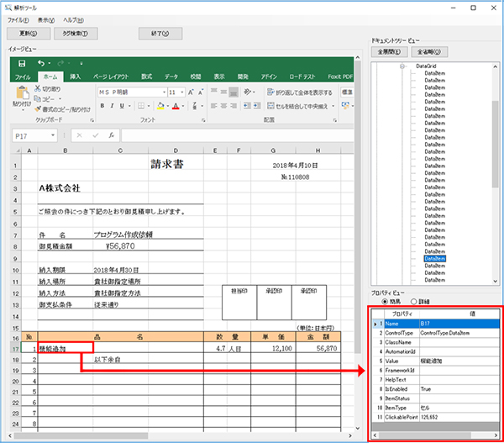This screenshot has width=504, height=443.
Task: Click the middle align icon
Action: point(223,92)
